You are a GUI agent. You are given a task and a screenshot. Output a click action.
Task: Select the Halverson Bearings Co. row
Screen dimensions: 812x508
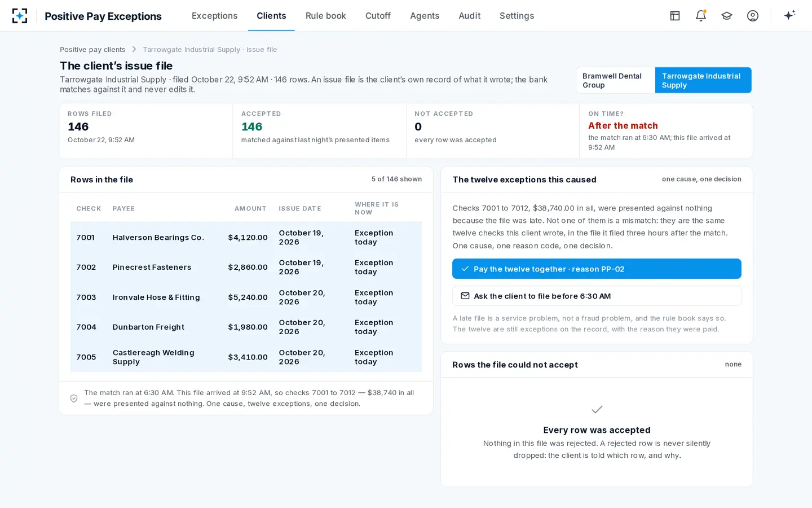point(246,237)
